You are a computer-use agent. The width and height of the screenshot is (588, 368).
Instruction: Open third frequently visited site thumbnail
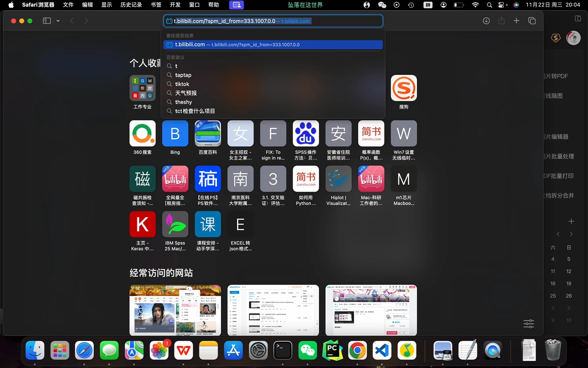371,310
